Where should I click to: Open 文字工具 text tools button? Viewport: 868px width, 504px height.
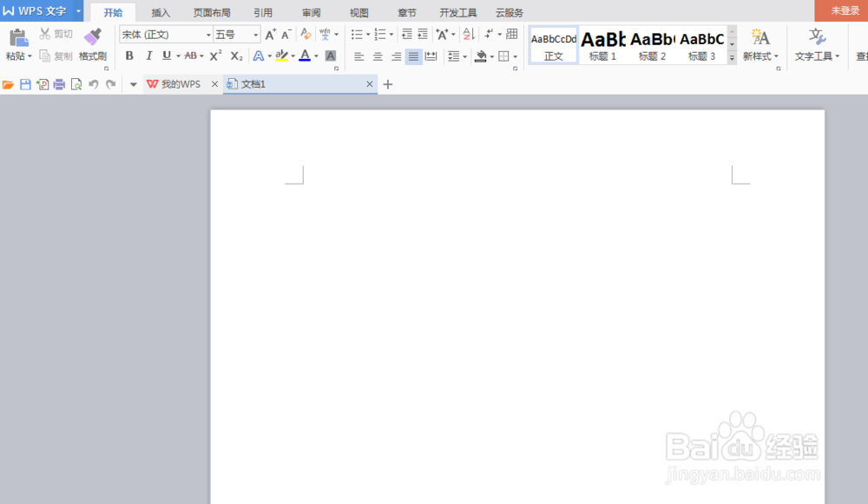coord(817,45)
